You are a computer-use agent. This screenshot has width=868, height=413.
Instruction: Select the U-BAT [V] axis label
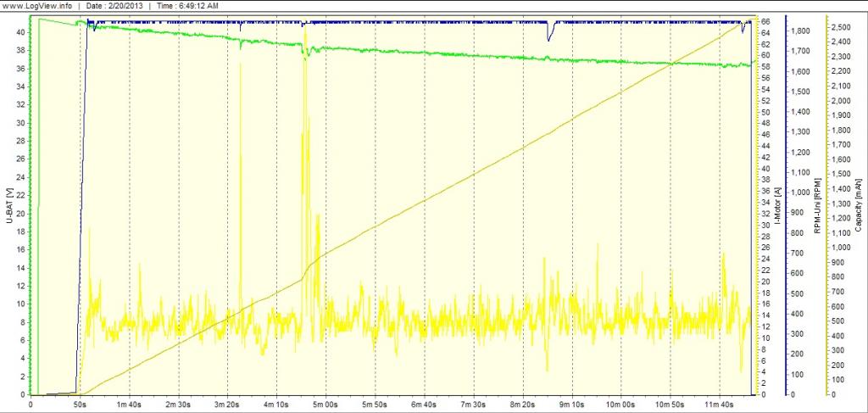point(7,204)
